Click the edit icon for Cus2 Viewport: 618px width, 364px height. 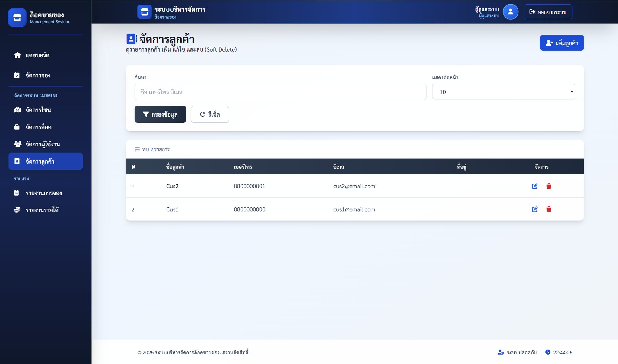click(534, 186)
